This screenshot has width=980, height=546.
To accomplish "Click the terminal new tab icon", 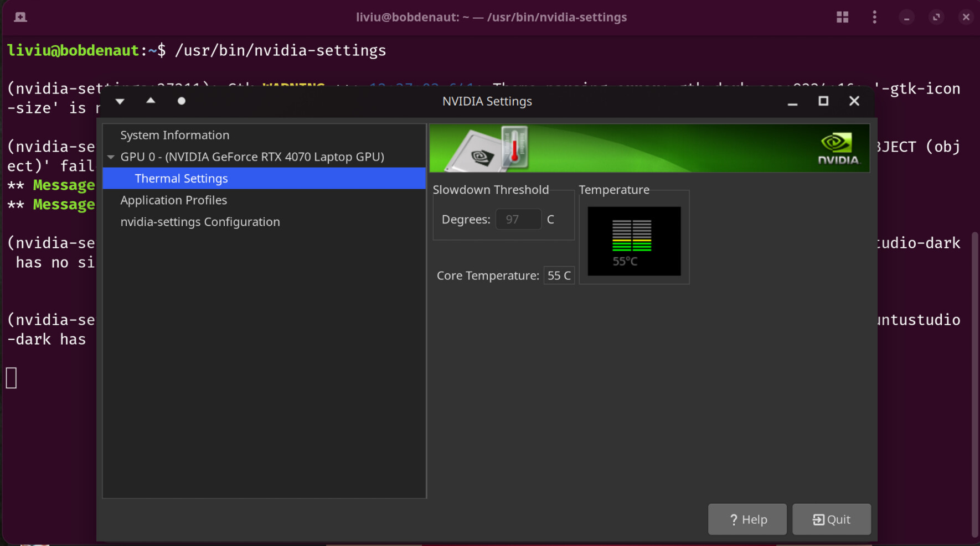I will [20, 17].
